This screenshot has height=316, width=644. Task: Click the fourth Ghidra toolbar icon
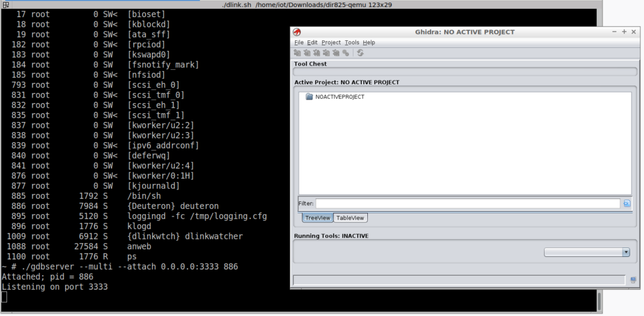[x=326, y=53]
